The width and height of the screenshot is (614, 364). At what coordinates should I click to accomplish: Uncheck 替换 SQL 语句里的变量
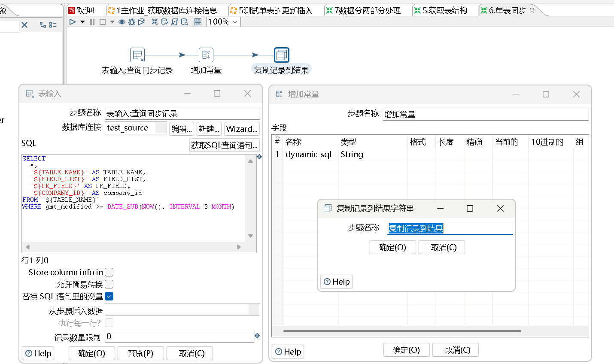tap(109, 296)
